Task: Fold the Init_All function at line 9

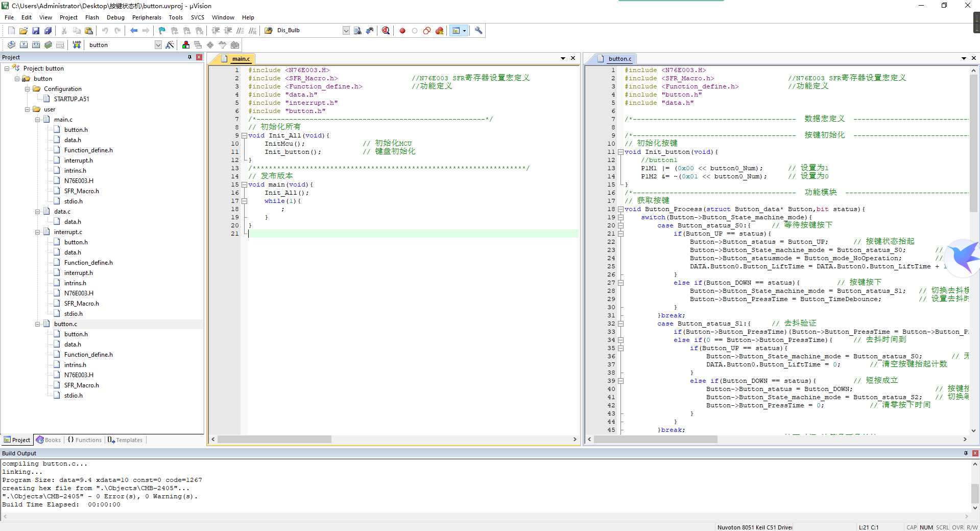Action: [244, 136]
